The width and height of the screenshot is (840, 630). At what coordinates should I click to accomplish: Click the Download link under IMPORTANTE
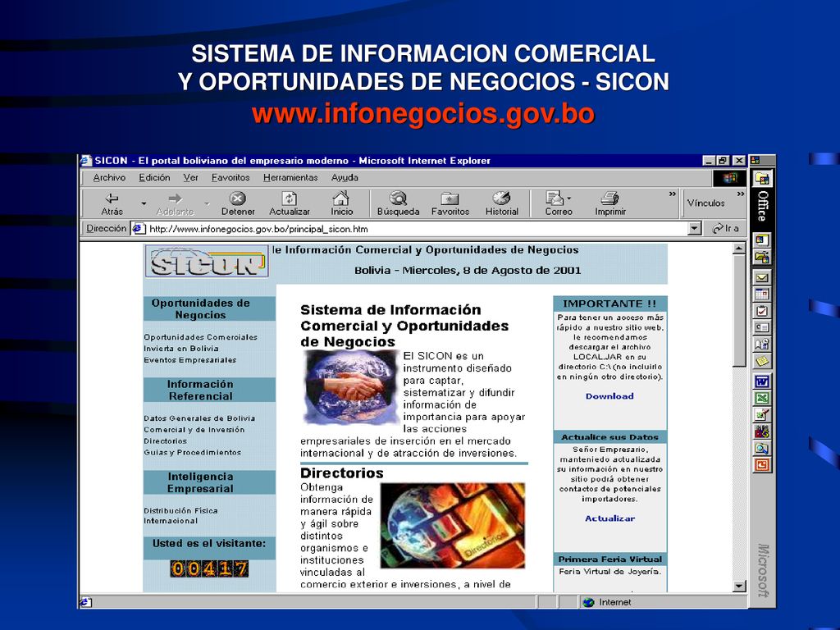[609, 396]
